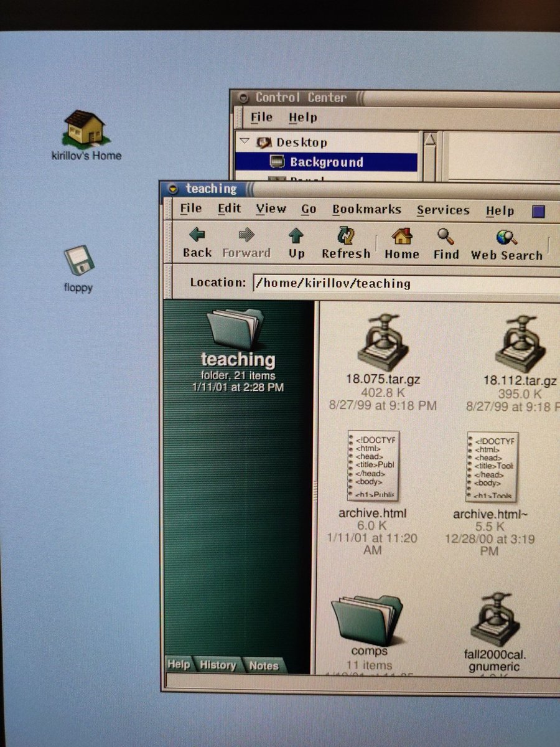Screen dimensions: 560x747
Task: Open the View menu
Action: pos(271,209)
